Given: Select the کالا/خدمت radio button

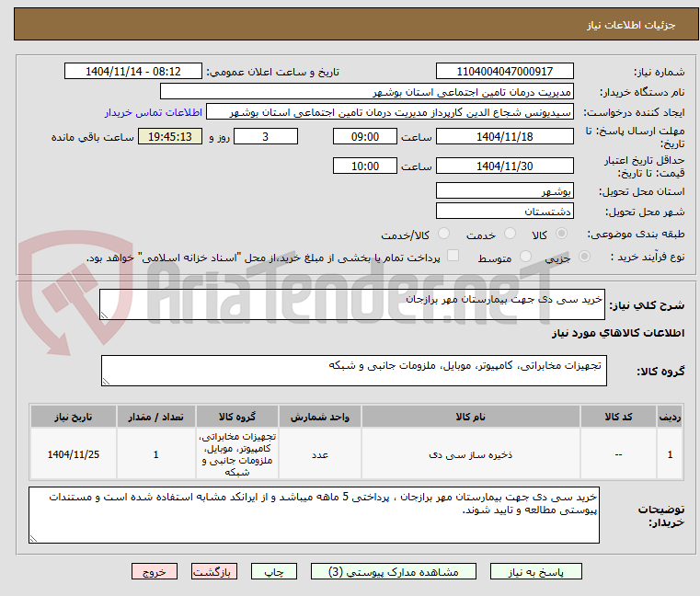Looking at the screenshot, I should point(443,234).
